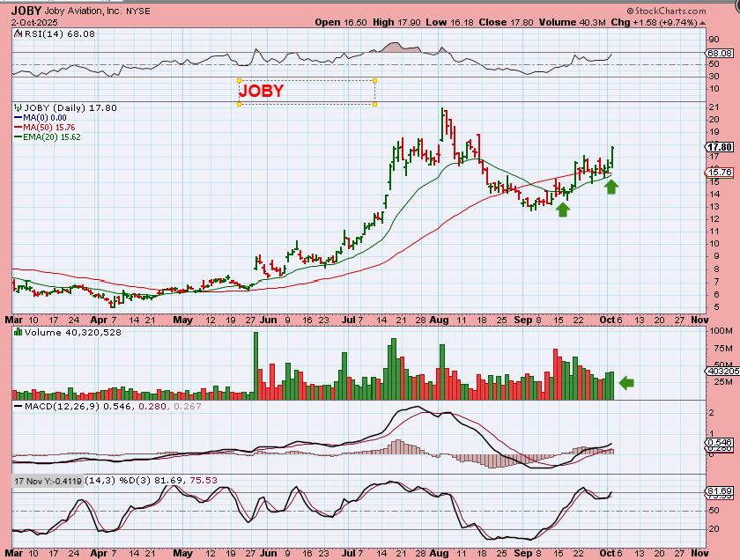Click the 2-Oct-2025 chart date

coord(34,23)
